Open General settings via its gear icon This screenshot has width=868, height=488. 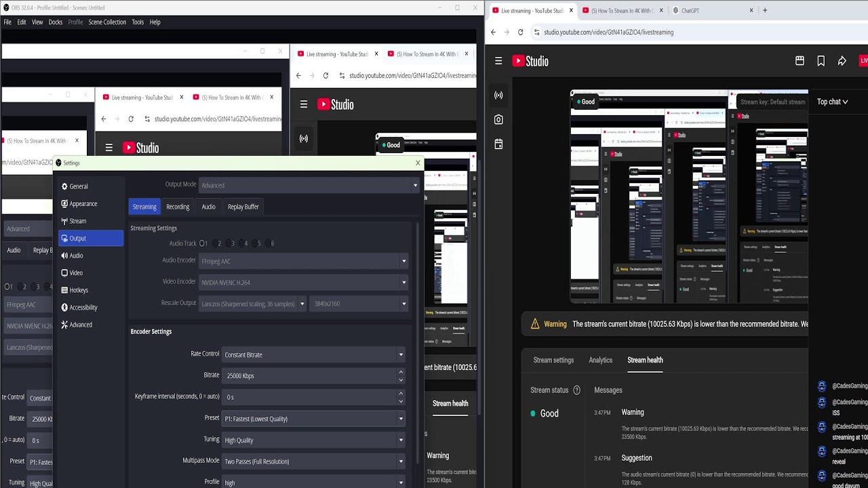pos(64,186)
